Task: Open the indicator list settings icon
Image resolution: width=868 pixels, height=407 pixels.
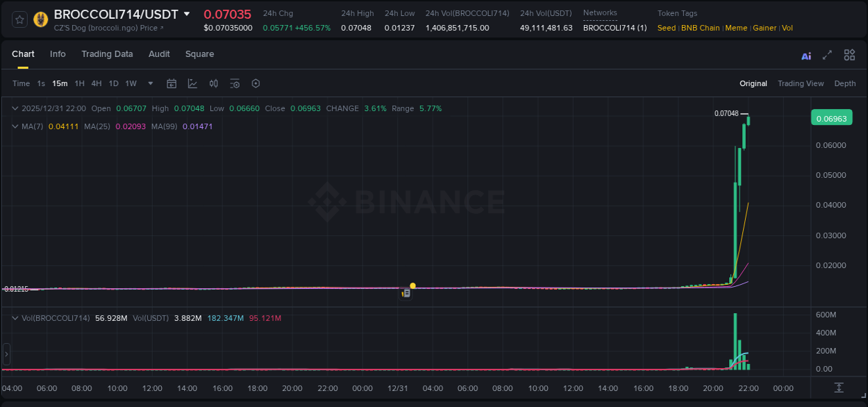Action: click(235, 83)
